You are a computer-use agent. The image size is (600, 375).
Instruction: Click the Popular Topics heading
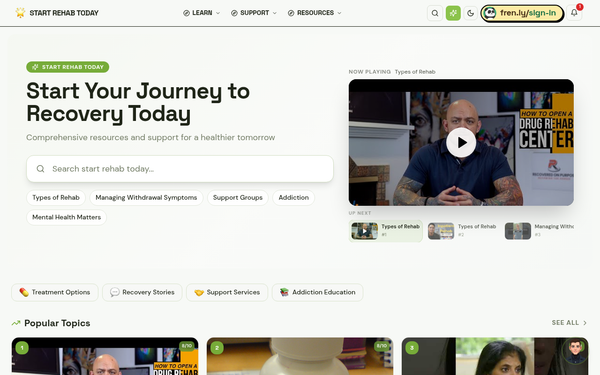coord(57,323)
